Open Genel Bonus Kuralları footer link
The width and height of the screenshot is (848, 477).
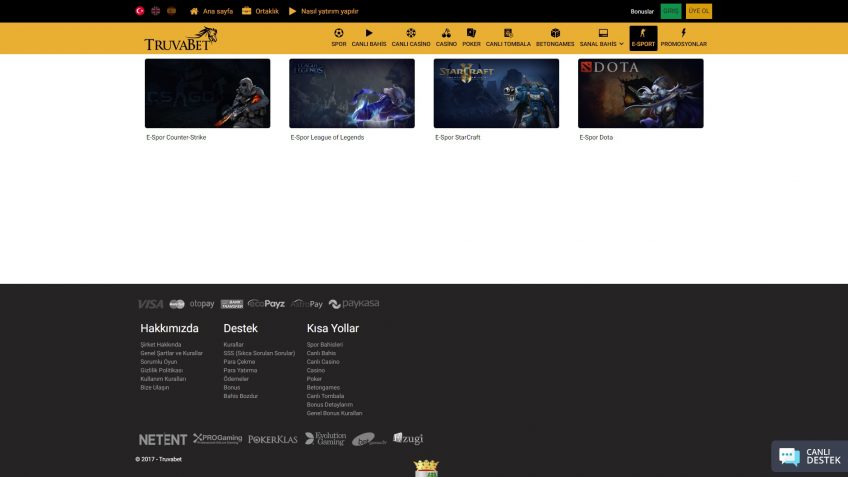334,414
